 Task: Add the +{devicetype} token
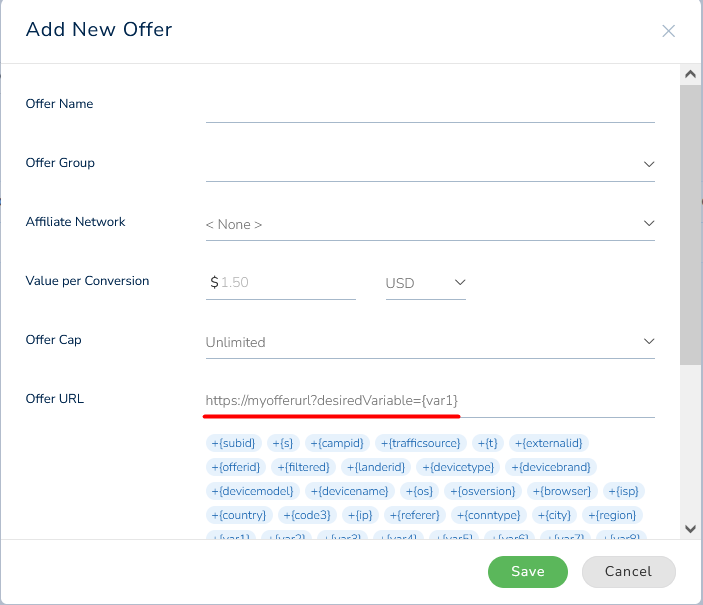(x=458, y=467)
